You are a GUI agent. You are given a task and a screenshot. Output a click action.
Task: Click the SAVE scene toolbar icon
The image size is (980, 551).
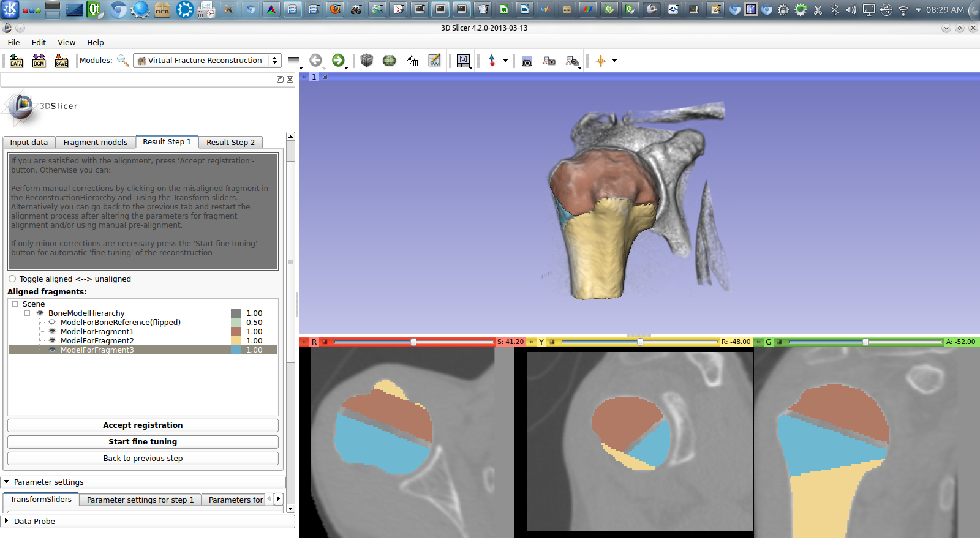(61, 61)
